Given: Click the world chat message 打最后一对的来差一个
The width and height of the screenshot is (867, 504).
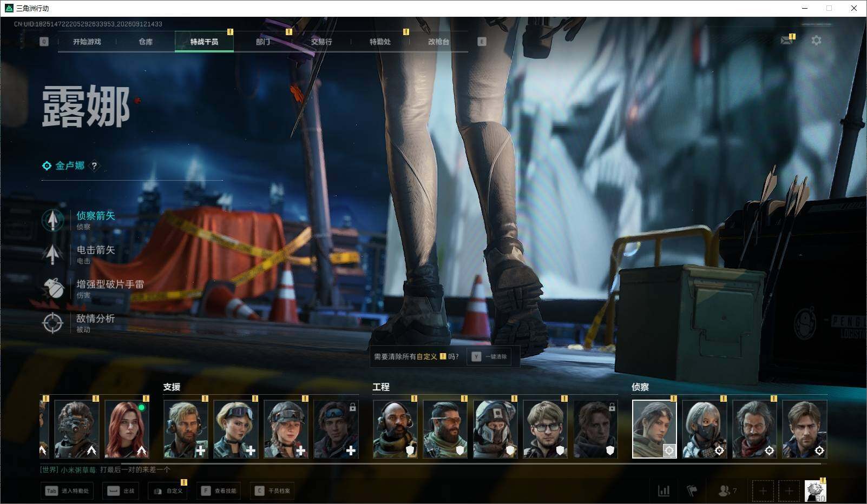Looking at the screenshot, I should click(135, 470).
